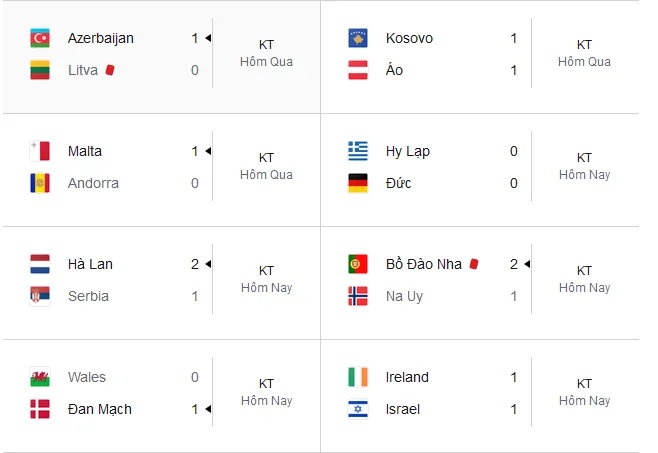Click the Áo team name

pyautogui.click(x=394, y=69)
